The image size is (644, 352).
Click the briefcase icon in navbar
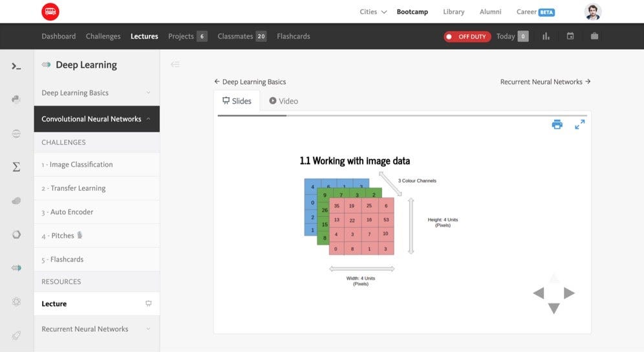tap(594, 36)
